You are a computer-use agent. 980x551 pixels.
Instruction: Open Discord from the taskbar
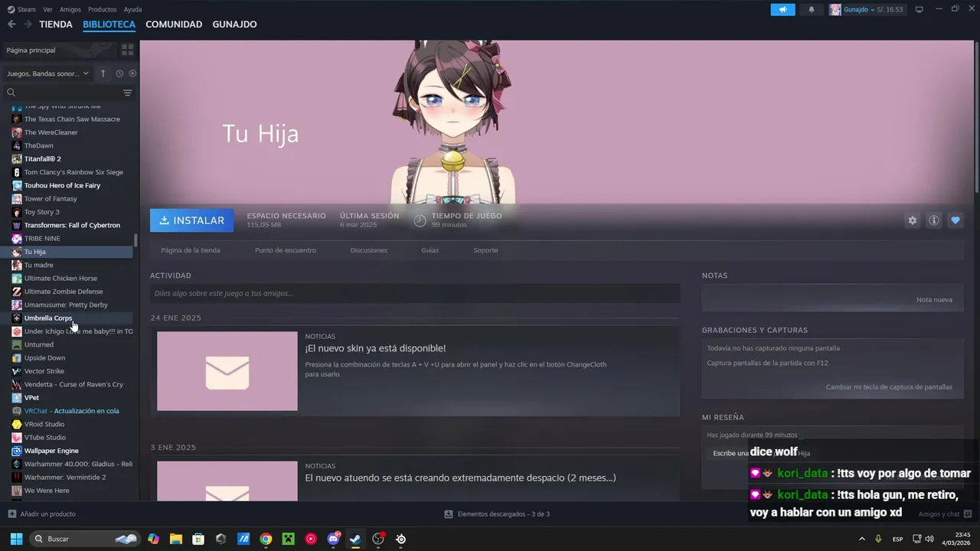click(333, 539)
